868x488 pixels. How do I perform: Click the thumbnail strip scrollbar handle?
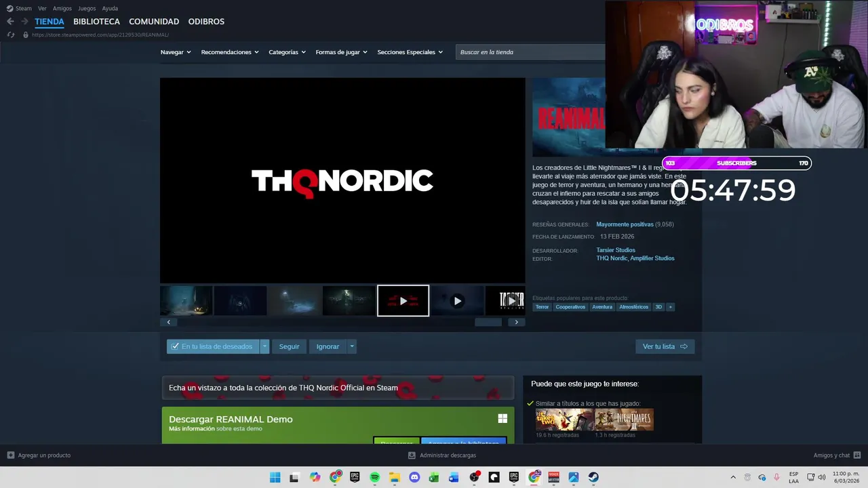point(488,322)
